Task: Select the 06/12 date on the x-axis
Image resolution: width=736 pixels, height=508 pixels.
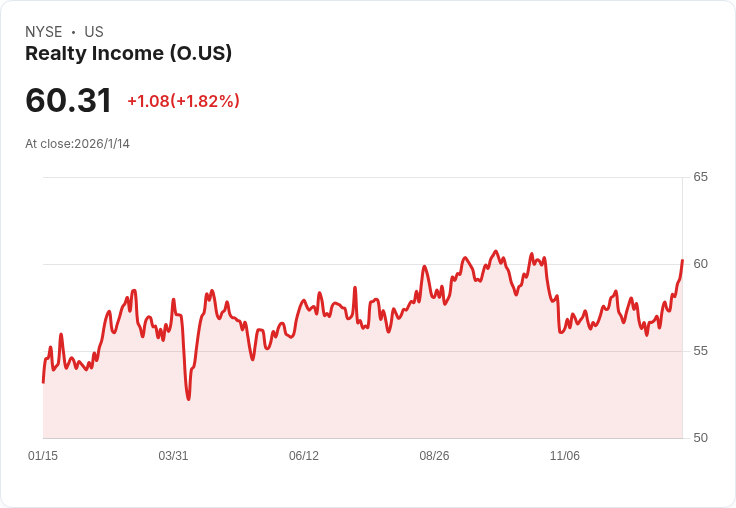Action: [x=304, y=455]
